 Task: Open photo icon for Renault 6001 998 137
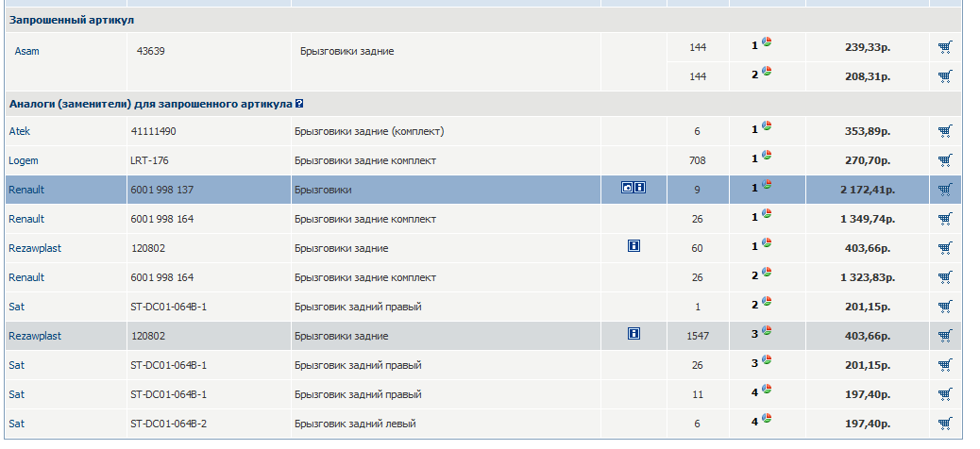coord(627,189)
